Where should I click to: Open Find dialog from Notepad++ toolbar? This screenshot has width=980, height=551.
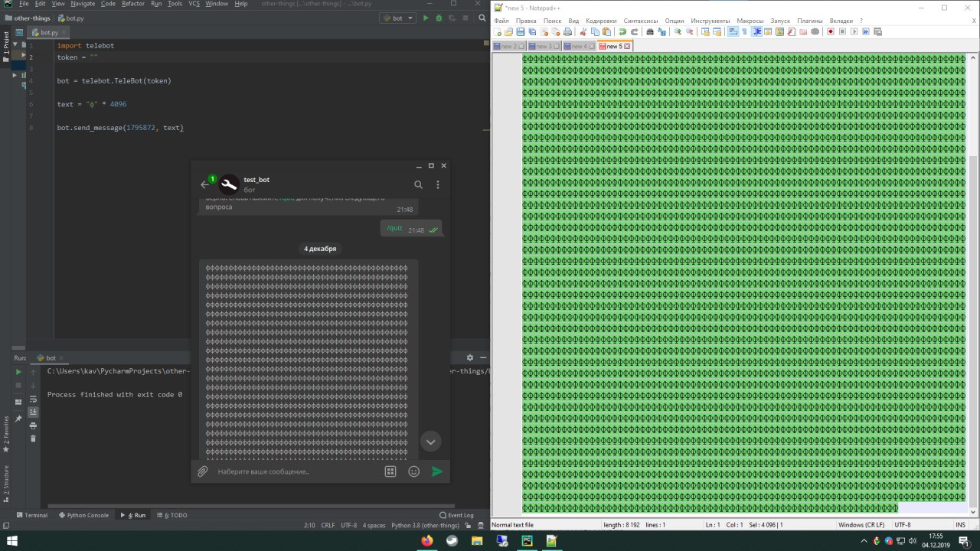tap(650, 32)
